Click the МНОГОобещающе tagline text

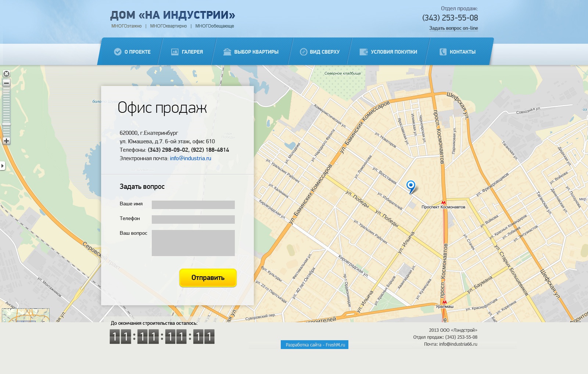[x=215, y=26]
